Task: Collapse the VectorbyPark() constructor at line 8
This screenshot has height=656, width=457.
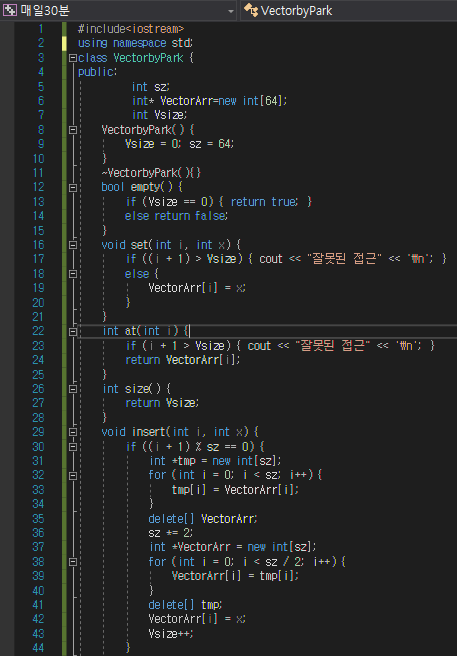Action: tap(73, 130)
